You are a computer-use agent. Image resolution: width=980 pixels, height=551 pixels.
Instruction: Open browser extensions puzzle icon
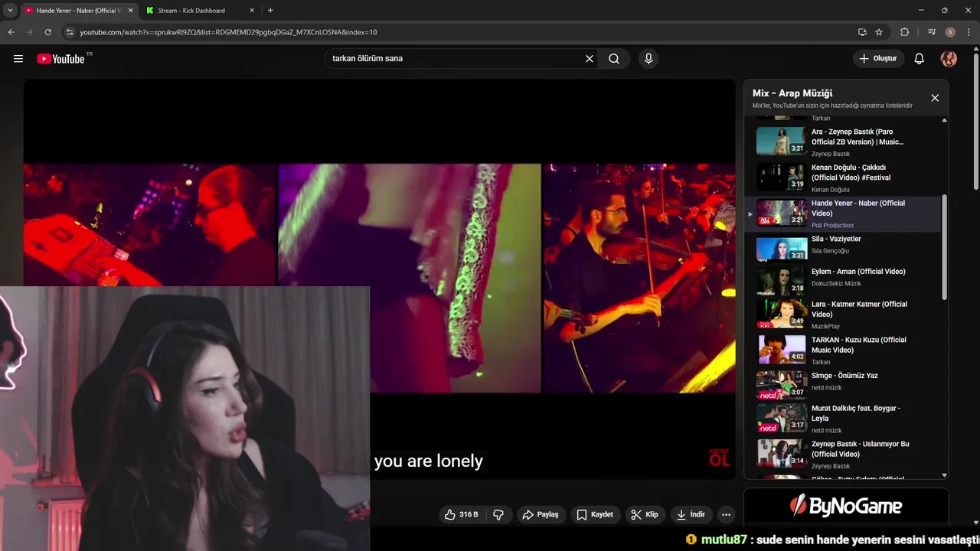click(x=904, y=32)
